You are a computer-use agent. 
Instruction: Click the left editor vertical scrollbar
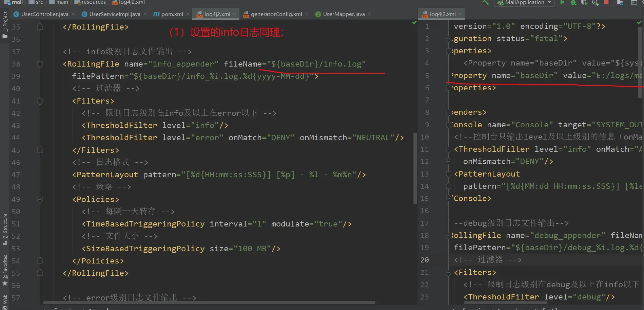(x=415, y=168)
